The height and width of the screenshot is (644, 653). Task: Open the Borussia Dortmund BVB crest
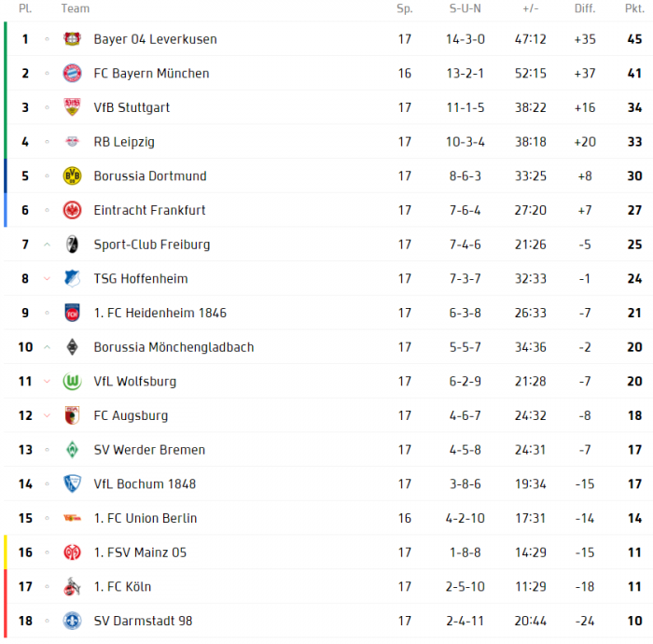coord(72,175)
